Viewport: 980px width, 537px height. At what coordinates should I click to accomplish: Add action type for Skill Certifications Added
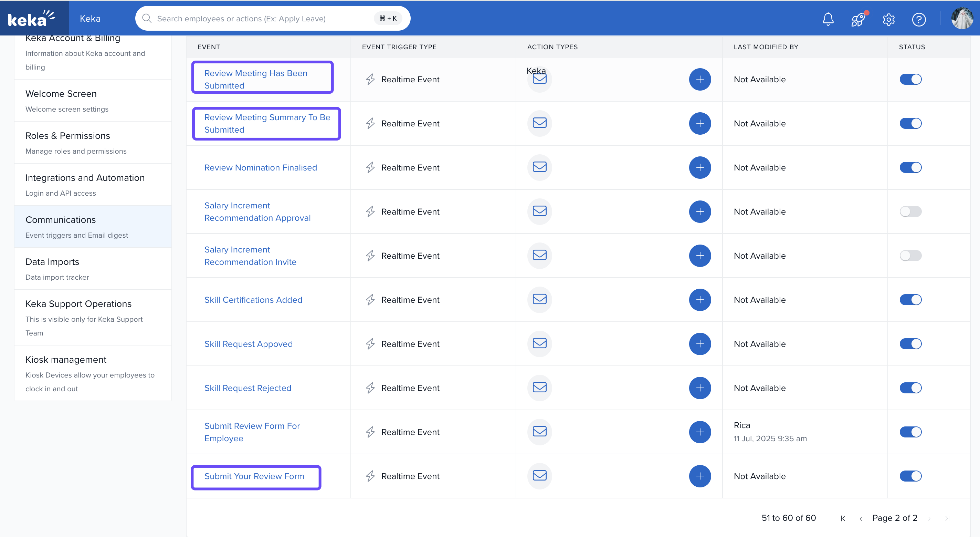click(699, 300)
